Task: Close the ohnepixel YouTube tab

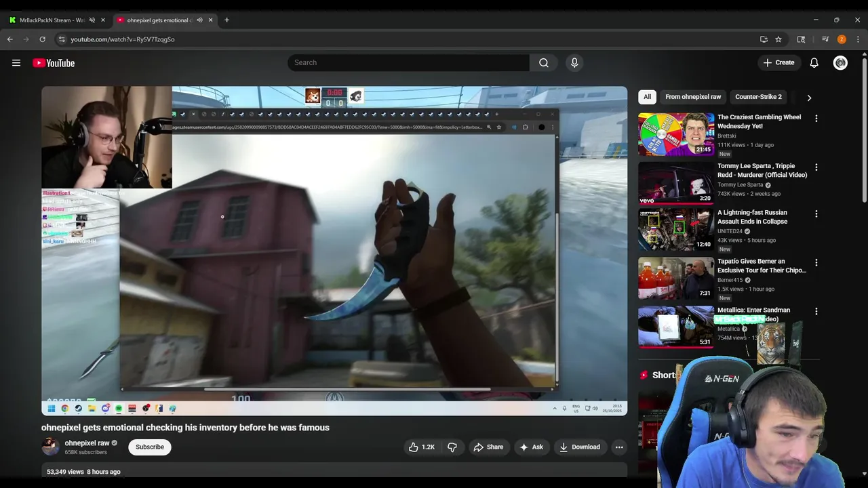Action: coord(210,20)
